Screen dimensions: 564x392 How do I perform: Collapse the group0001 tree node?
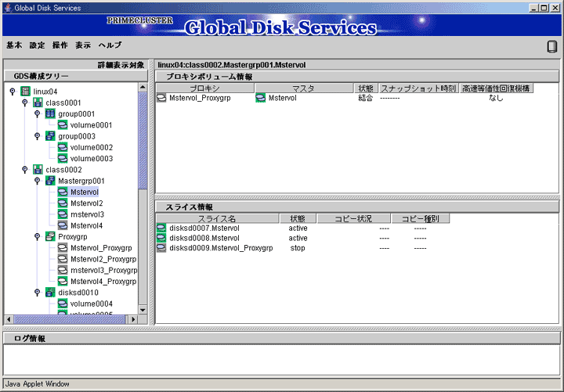coord(37,114)
